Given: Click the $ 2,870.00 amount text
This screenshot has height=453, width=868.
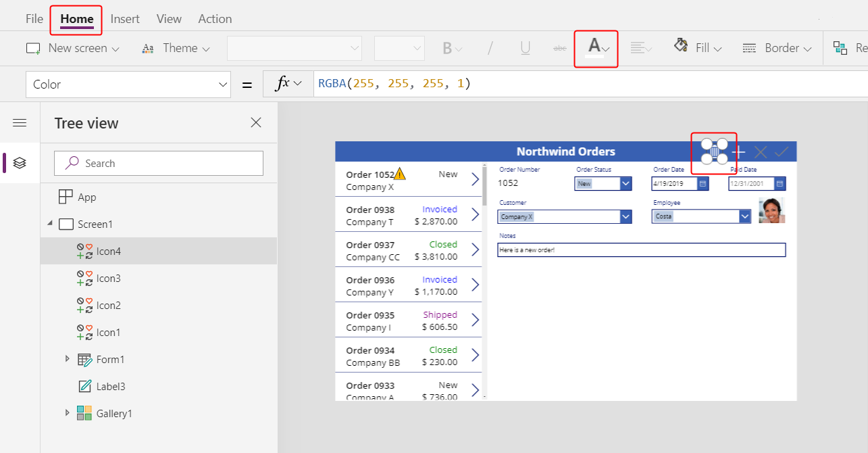Looking at the screenshot, I should (x=436, y=221).
